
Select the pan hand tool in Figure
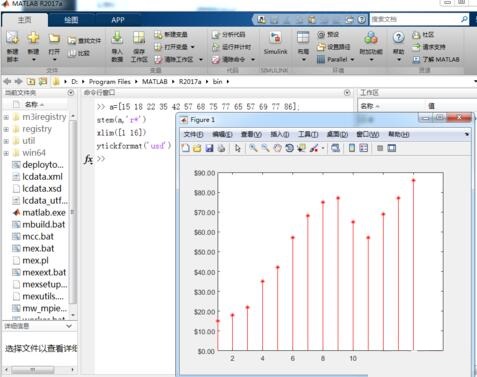click(277, 148)
